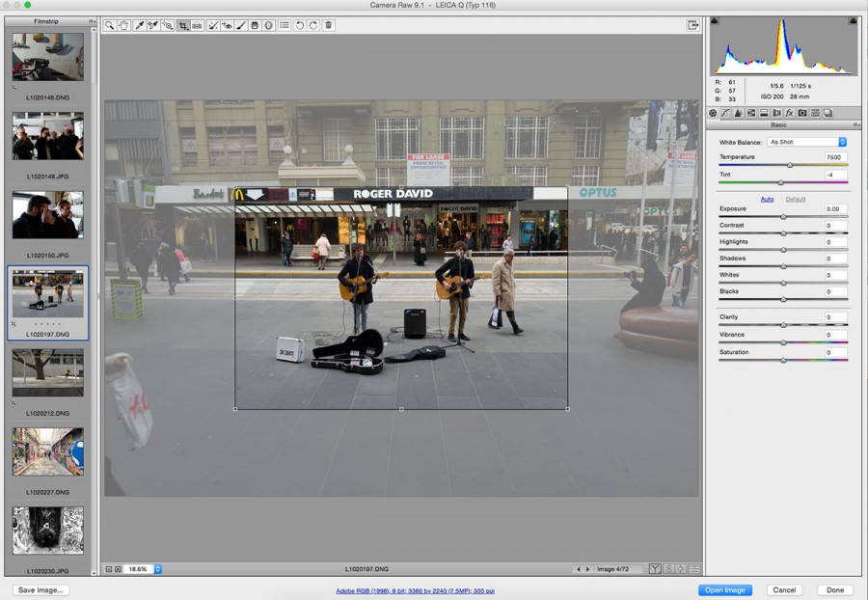The image size is (868, 600).
Task: Click the Auto tone link
Action: tap(768, 200)
